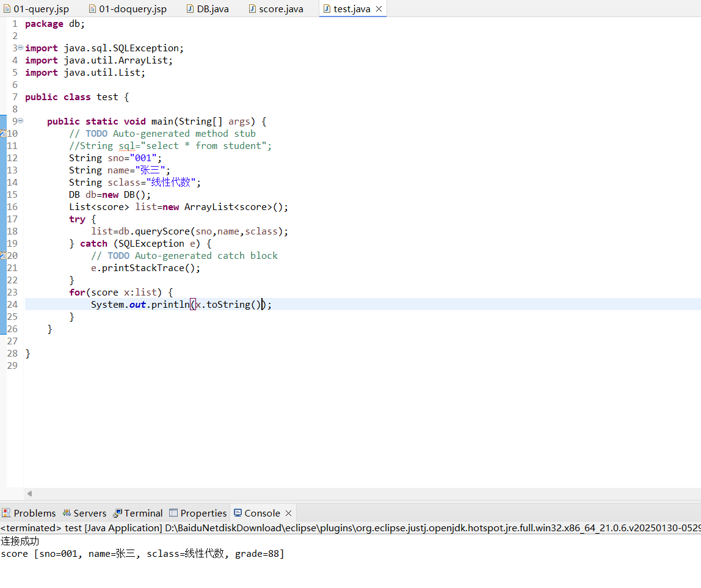Screen dimensions: 701x588
Task: Click the Servers view icon
Action: 67,513
